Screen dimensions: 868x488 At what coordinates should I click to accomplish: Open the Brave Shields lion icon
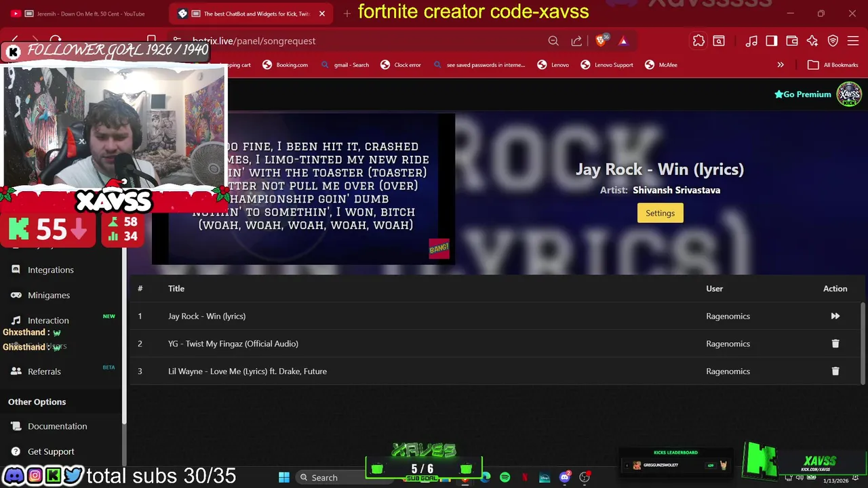click(x=601, y=41)
